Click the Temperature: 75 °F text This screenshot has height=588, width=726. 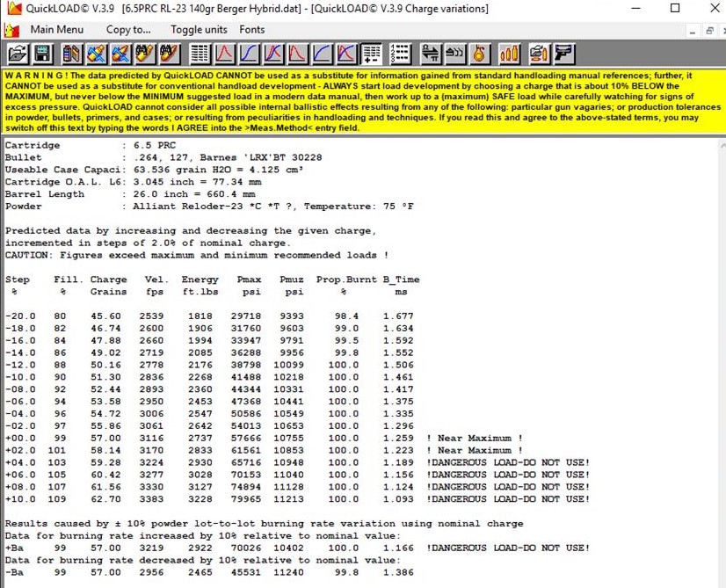359,206
